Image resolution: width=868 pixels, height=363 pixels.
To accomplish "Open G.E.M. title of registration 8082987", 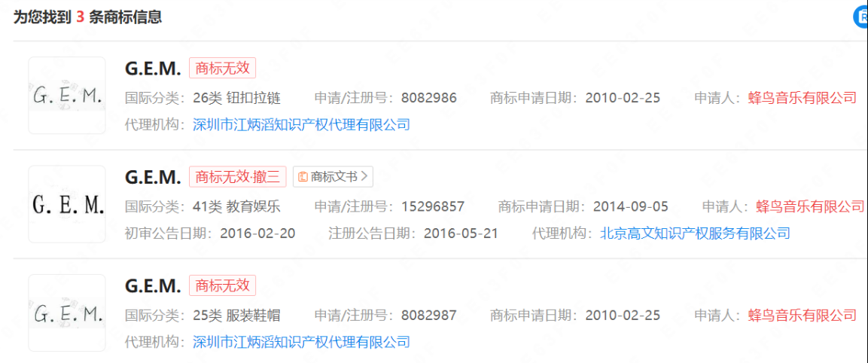I will coord(154,286).
